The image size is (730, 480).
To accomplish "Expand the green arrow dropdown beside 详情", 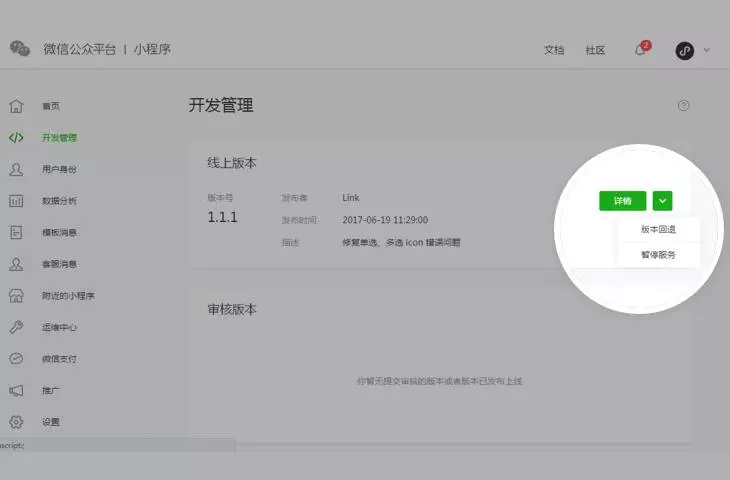I will [x=662, y=201].
